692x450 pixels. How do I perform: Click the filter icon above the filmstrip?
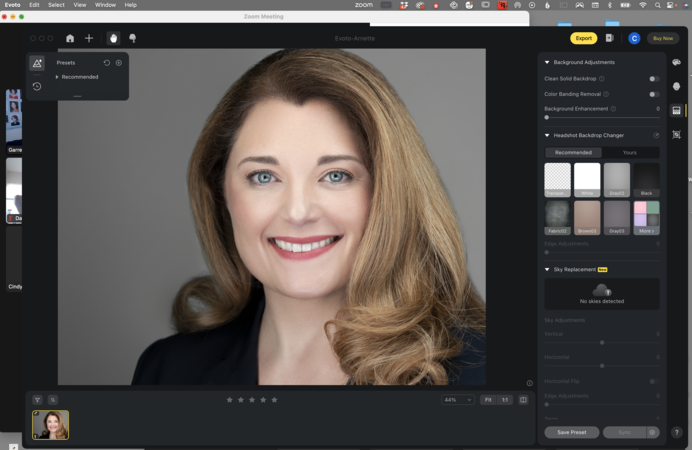coord(37,399)
